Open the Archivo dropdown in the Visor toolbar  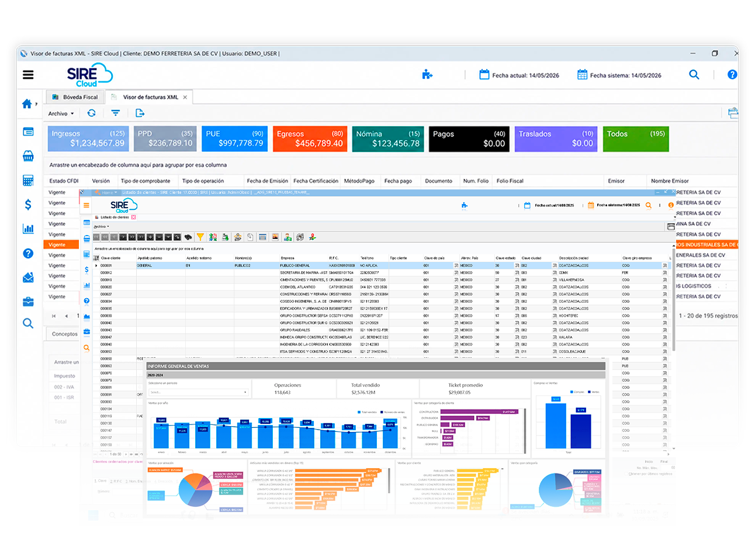click(x=61, y=113)
